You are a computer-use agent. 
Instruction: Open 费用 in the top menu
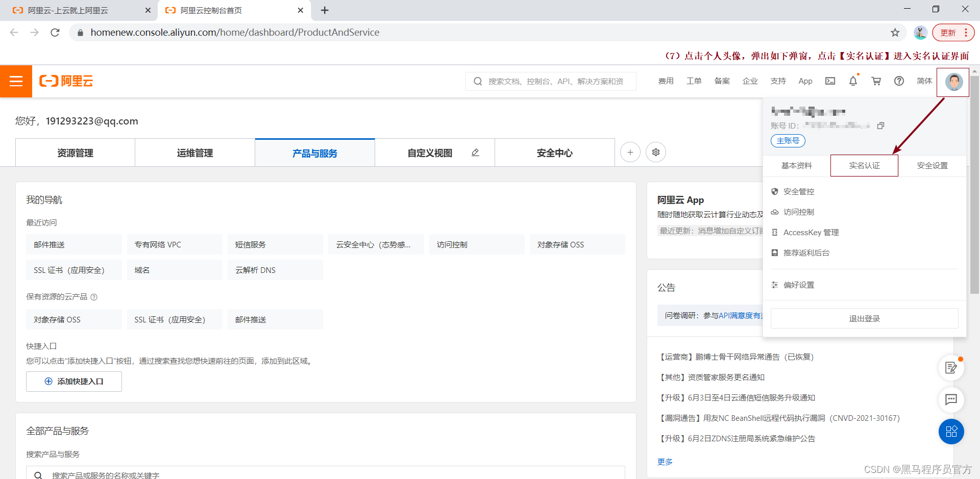(666, 81)
